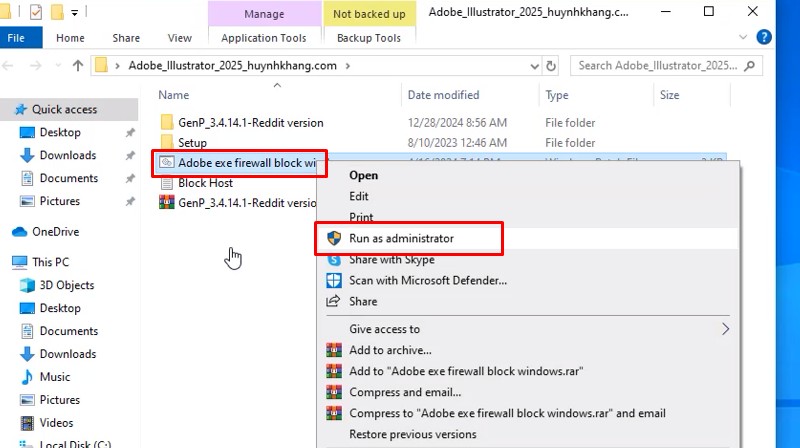Refresh the current folder view
This screenshot has height=448, width=800.
tap(551, 66)
